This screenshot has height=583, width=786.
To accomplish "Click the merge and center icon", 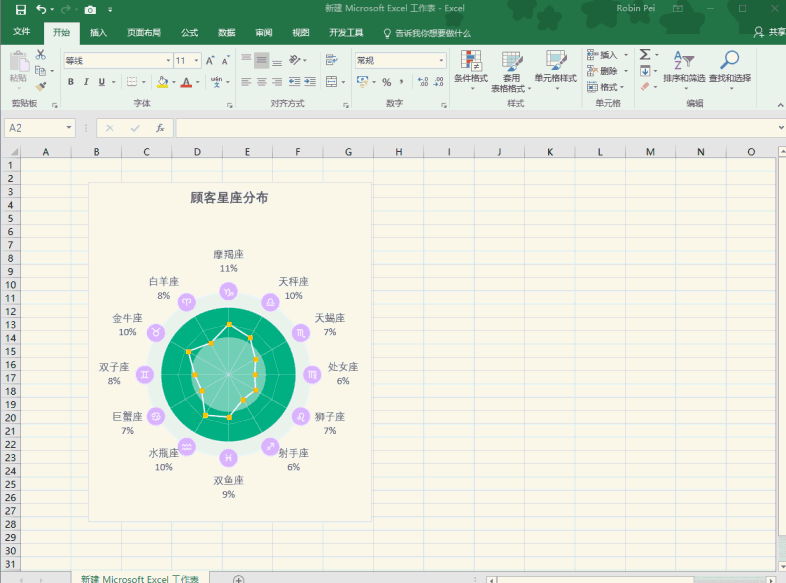I will coord(332,82).
